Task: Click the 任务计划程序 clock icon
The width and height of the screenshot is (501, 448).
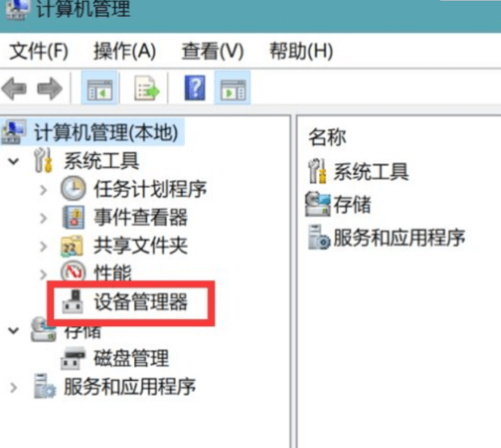Action: tap(74, 189)
